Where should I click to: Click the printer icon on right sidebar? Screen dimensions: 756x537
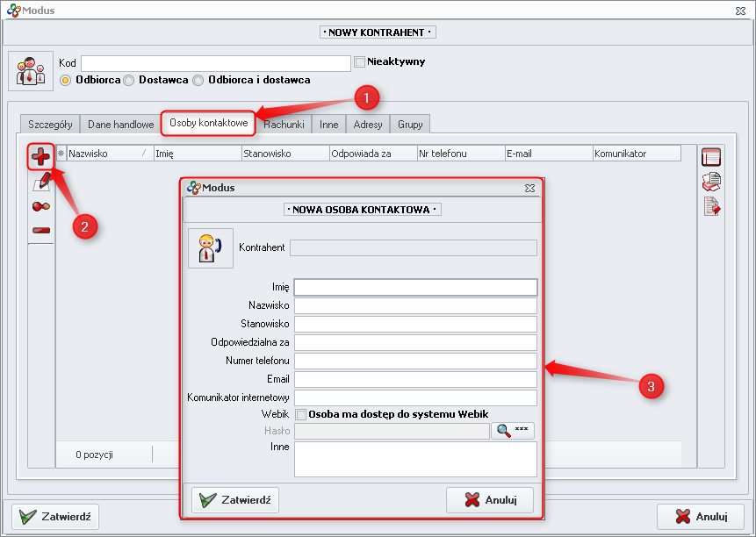pyautogui.click(x=710, y=182)
